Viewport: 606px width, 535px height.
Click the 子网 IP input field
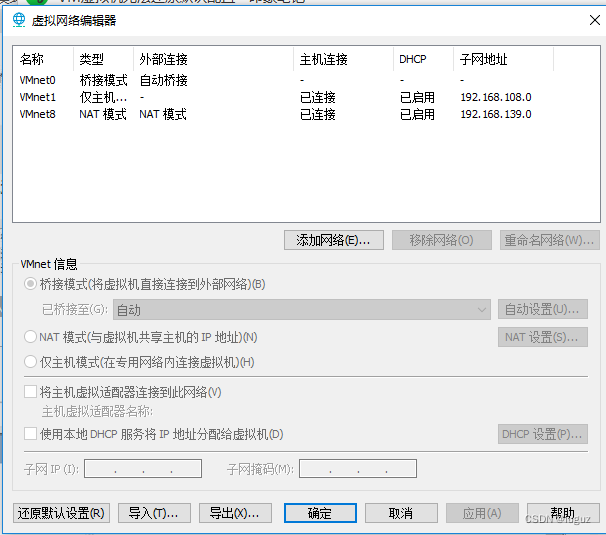pyautogui.click(x=143, y=469)
